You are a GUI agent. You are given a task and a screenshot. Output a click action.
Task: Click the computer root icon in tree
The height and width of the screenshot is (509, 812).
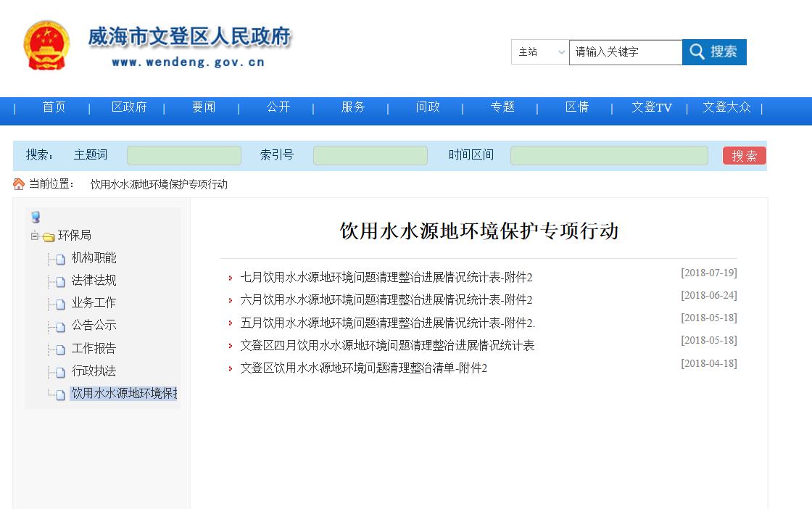pos(36,217)
